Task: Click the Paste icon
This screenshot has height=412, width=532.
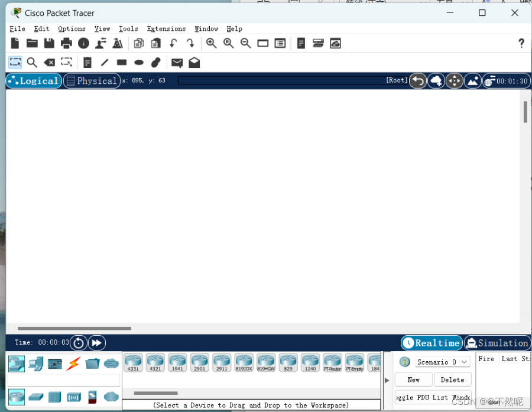Action: (x=155, y=43)
